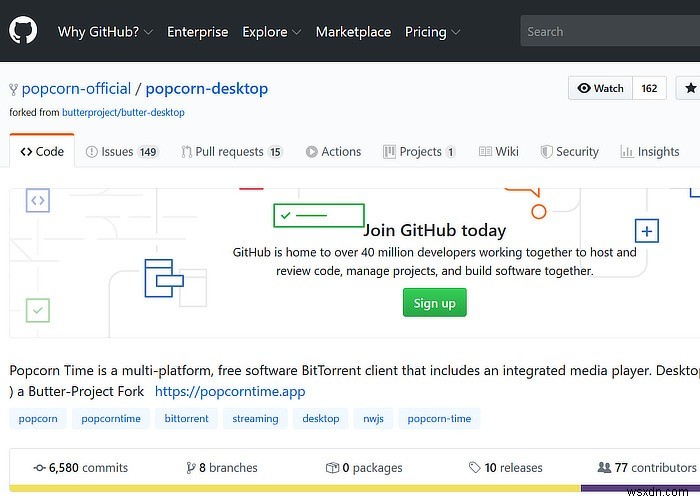
Task: Click the Join GitHub today heading
Action: 434,230
